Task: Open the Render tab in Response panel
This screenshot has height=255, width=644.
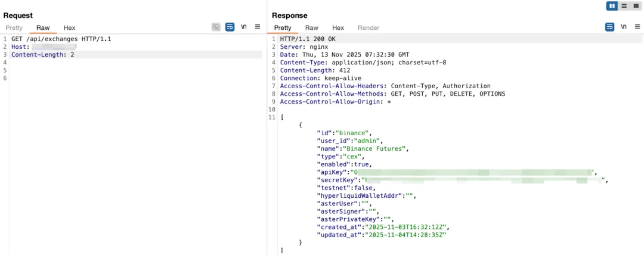Action: (x=369, y=27)
